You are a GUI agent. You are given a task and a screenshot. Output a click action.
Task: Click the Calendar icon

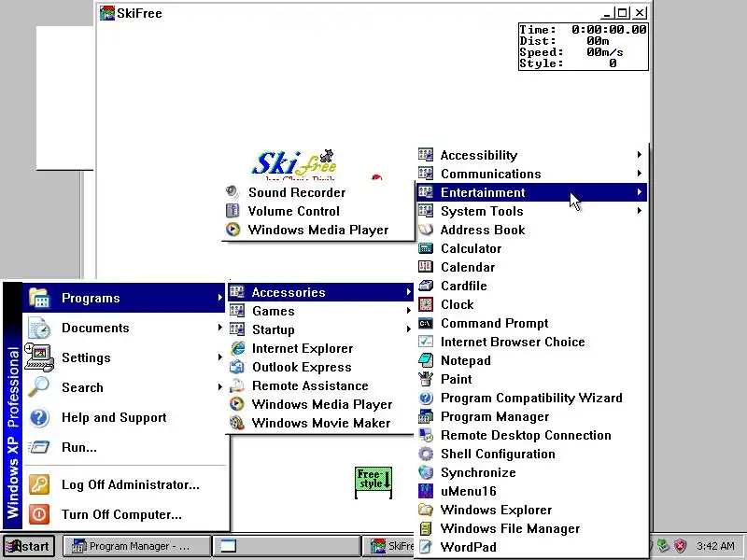426,267
